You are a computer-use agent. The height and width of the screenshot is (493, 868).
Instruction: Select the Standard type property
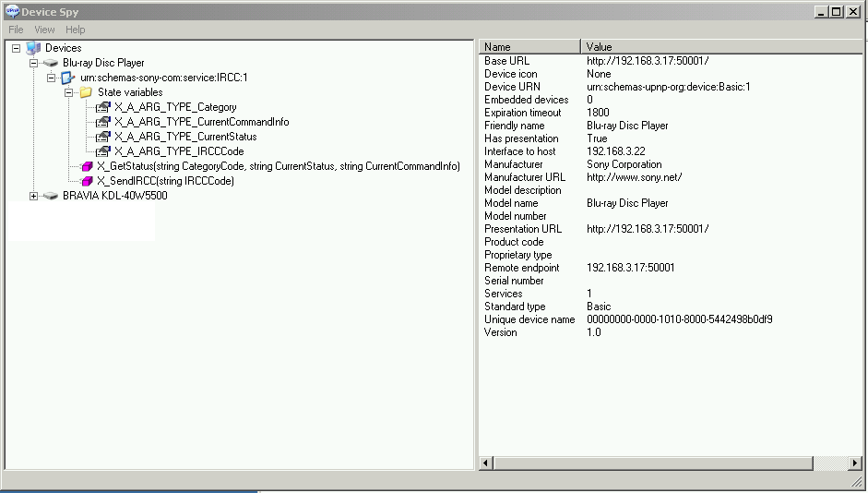click(x=515, y=307)
